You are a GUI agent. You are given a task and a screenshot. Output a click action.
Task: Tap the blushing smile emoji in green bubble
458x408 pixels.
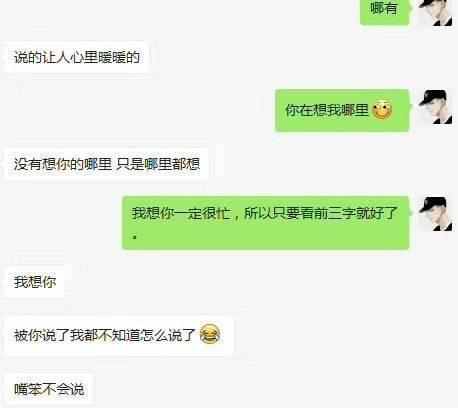click(x=382, y=110)
